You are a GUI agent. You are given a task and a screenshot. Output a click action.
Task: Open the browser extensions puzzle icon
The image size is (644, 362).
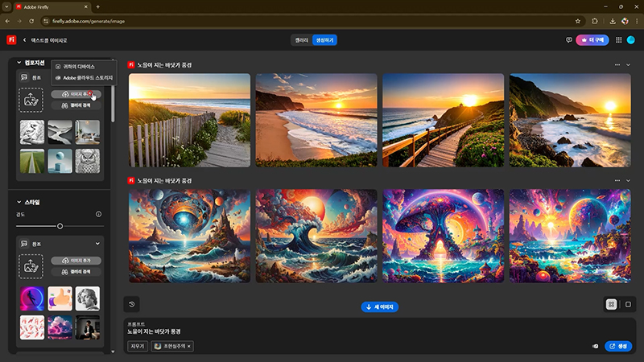coord(595,21)
